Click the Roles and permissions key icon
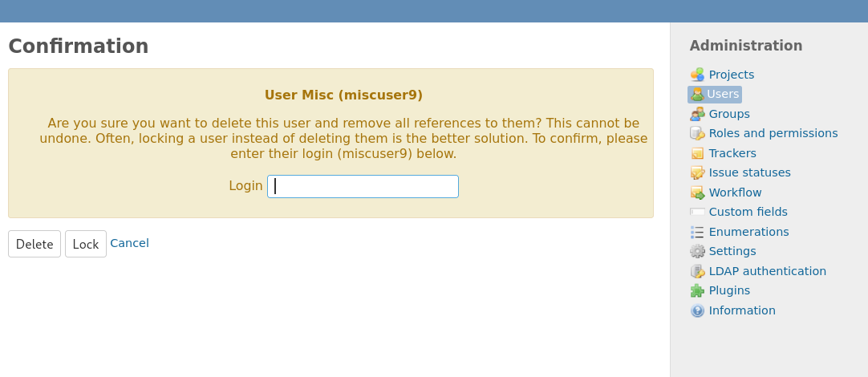This screenshot has height=377, width=868. (x=697, y=133)
